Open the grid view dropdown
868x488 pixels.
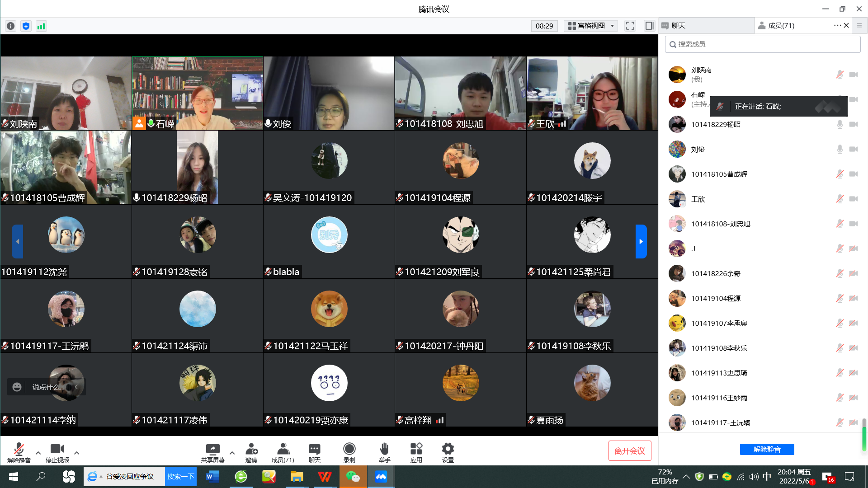click(591, 26)
